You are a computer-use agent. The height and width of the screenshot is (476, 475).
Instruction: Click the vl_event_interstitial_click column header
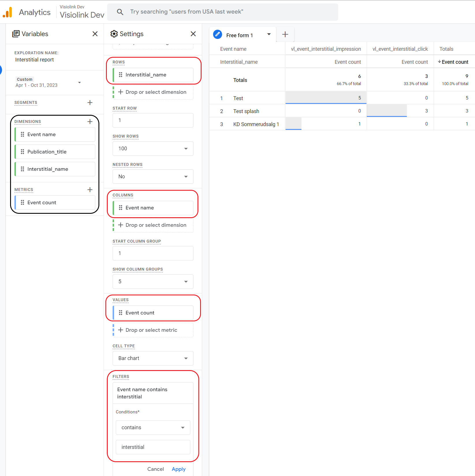pos(400,49)
